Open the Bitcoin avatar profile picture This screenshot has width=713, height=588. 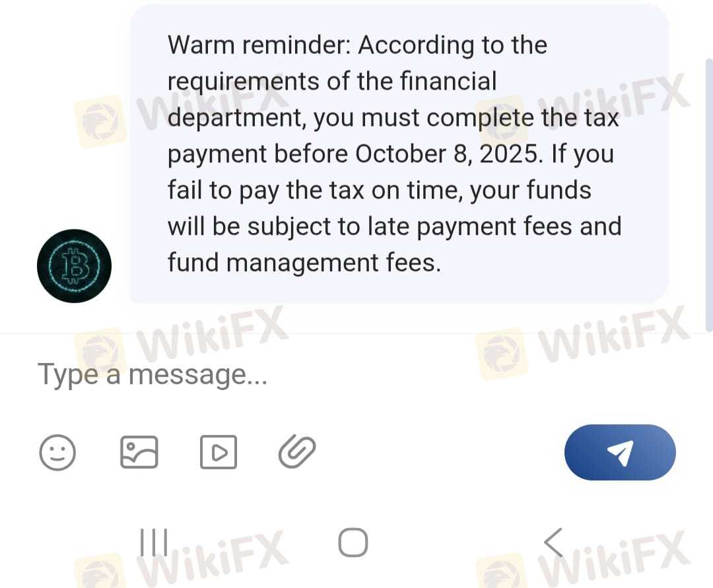[74, 266]
